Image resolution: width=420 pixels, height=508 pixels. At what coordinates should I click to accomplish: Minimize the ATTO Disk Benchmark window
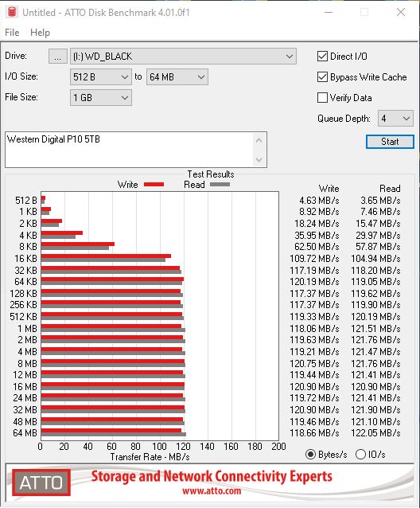point(329,12)
